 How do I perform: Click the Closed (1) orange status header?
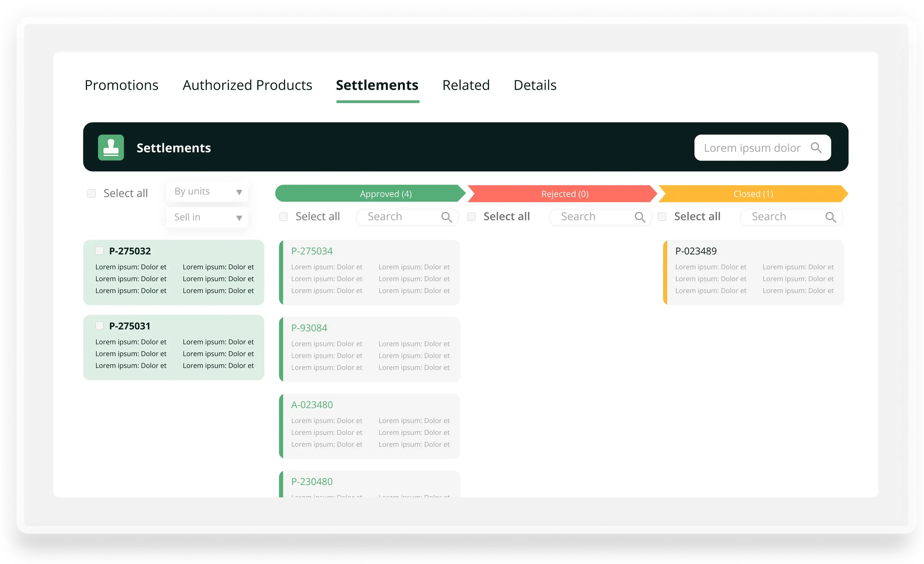(x=753, y=194)
